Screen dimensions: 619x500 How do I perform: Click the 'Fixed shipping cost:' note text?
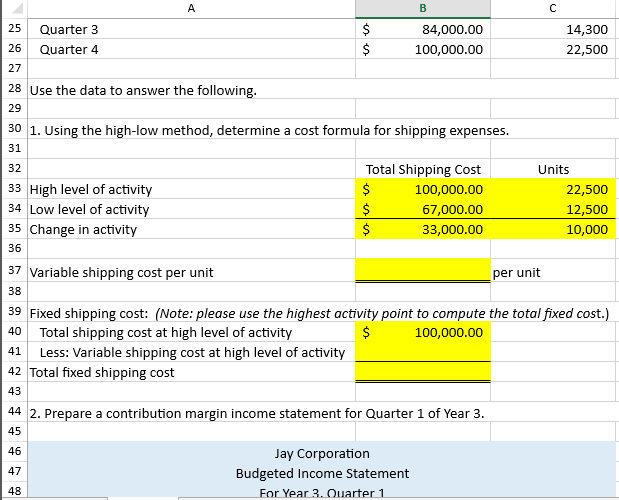(x=319, y=313)
